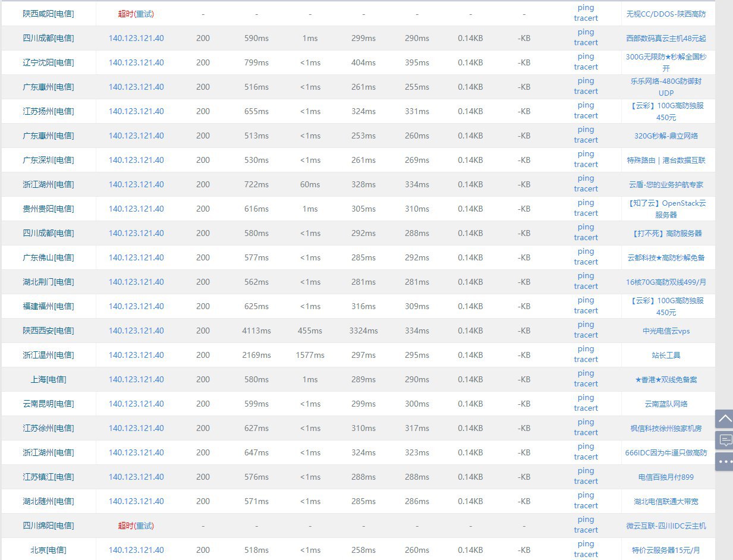Open the 电信百独月付899 sponsor link
Viewport: 733px width, 560px height.
pyautogui.click(x=666, y=477)
